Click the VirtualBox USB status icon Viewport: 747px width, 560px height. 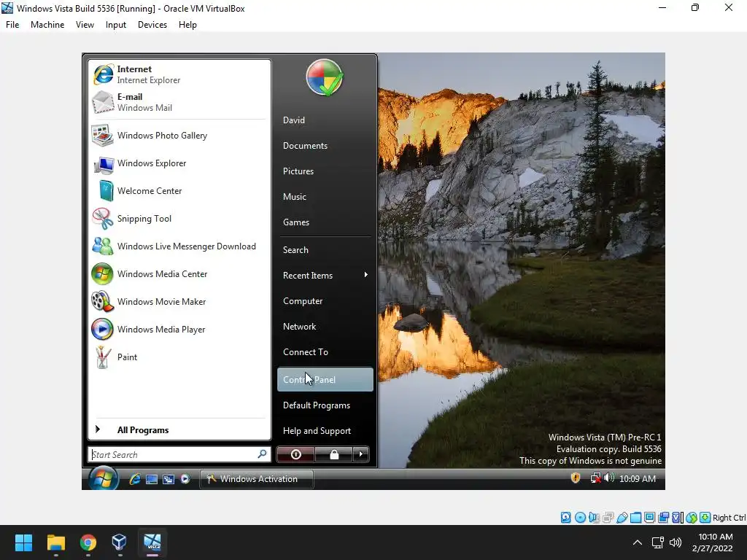(622, 518)
